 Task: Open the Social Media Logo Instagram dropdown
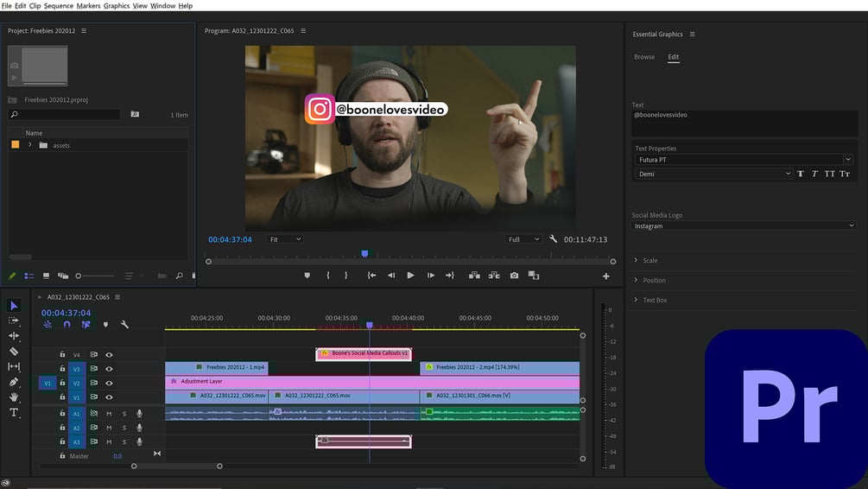pos(744,226)
